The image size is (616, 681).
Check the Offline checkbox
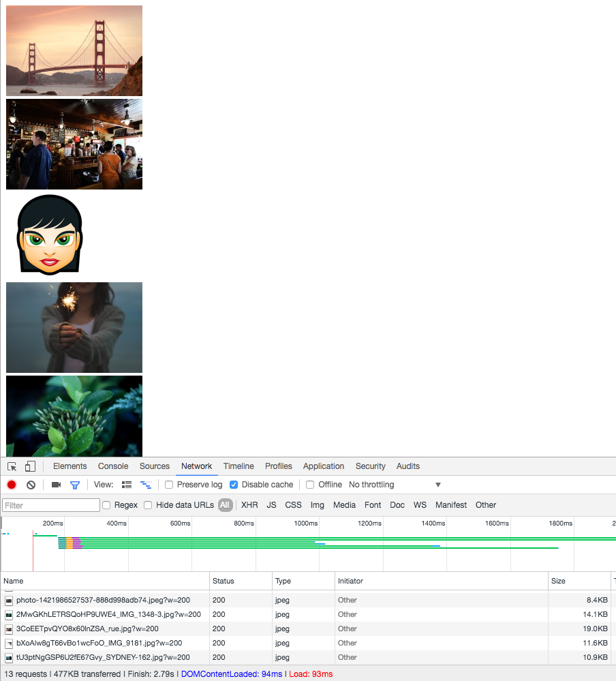pyautogui.click(x=310, y=485)
